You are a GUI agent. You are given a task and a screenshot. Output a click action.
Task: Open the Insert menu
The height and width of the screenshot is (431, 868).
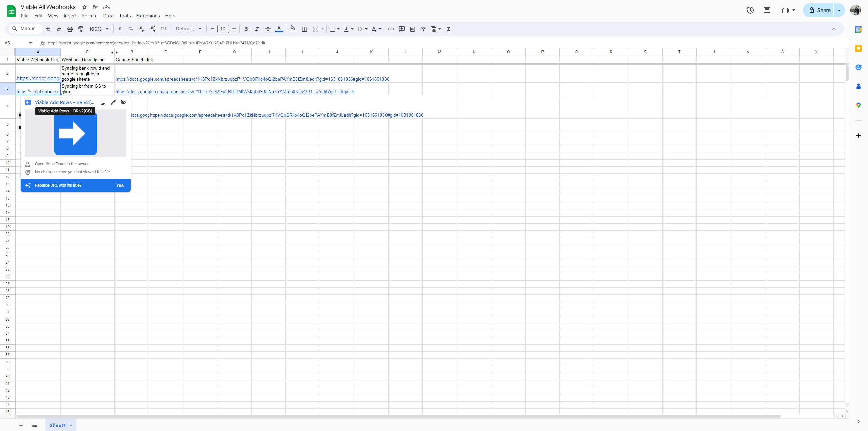tap(70, 16)
